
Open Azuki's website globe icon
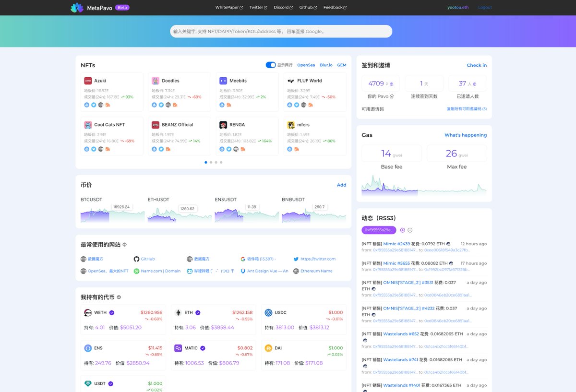point(101,105)
